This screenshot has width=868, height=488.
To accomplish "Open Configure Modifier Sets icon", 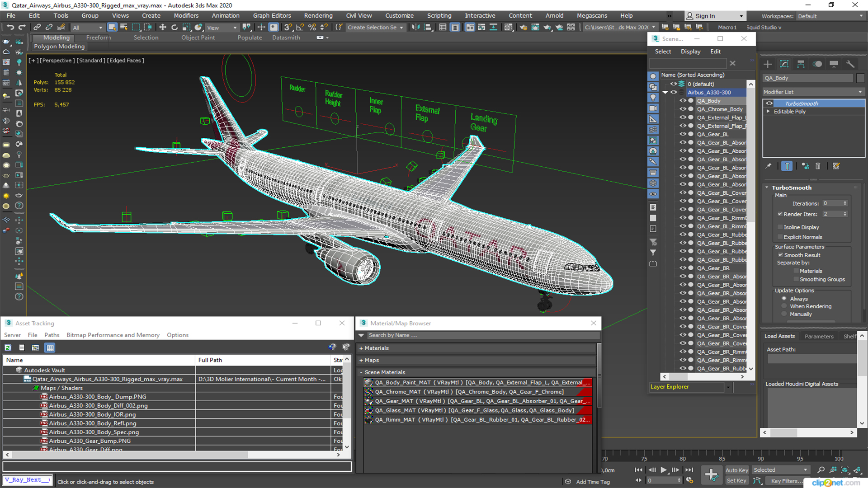I will [x=836, y=166].
